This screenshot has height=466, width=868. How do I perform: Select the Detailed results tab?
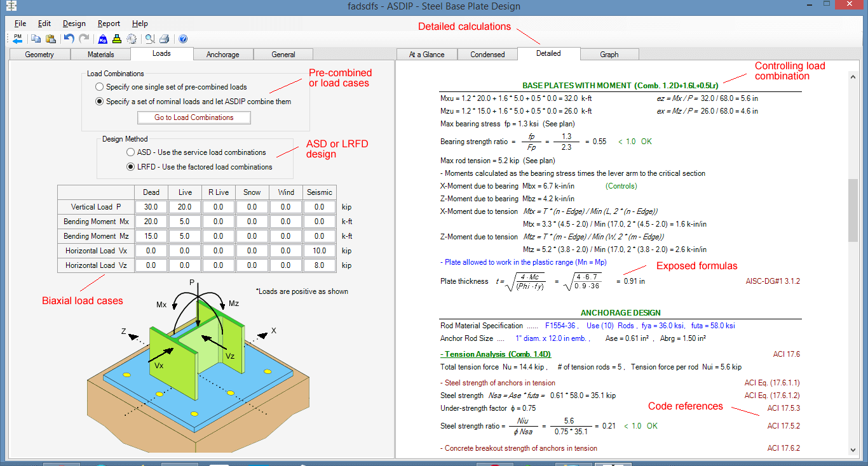point(548,53)
